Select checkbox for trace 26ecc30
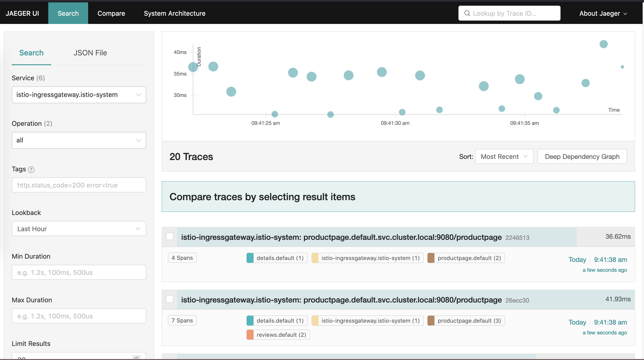Viewport: 644px width, 360px height. pyautogui.click(x=170, y=299)
